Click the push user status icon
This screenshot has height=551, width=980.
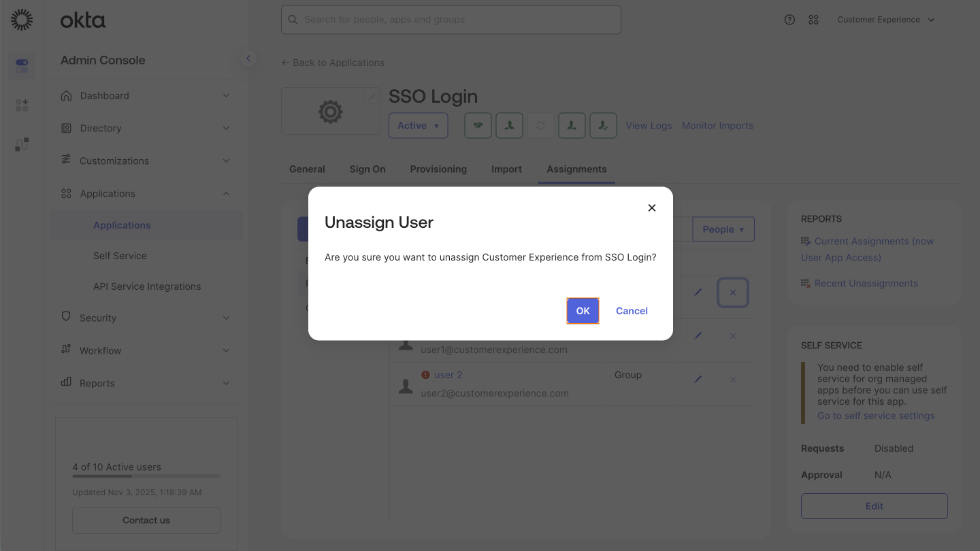click(572, 125)
